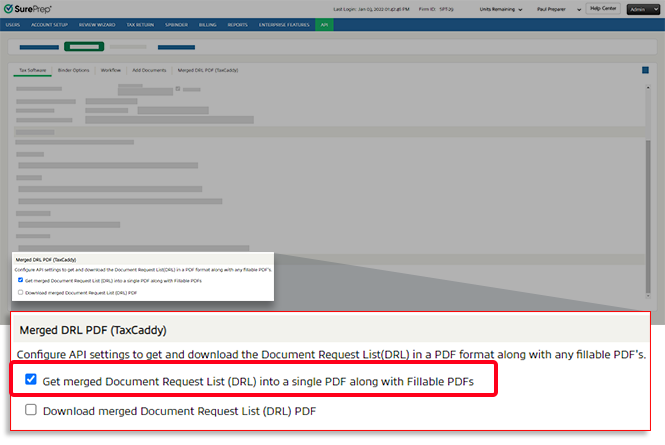This screenshot has height=445, width=665.
Task: Click the scrollbar up arrow
Action: point(648,87)
